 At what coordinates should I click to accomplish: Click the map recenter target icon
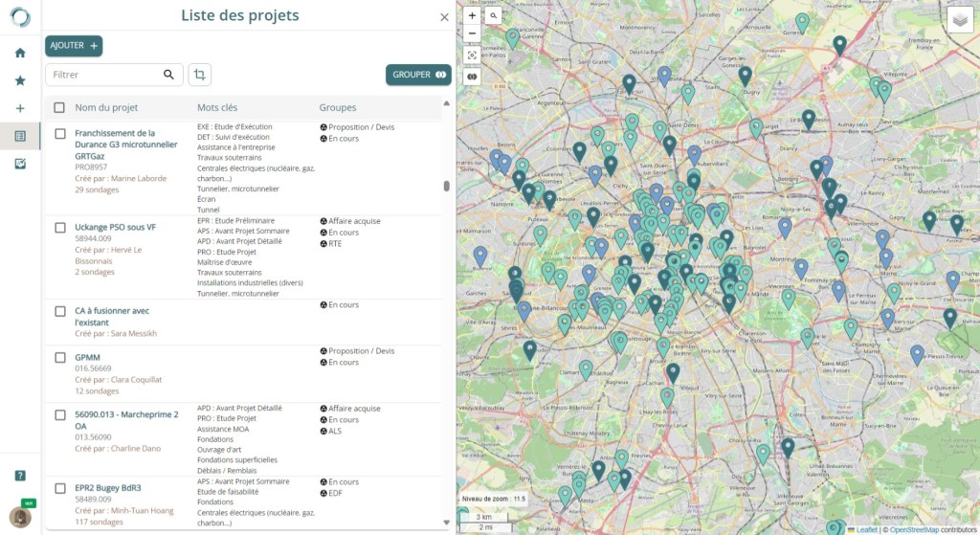[x=472, y=56]
